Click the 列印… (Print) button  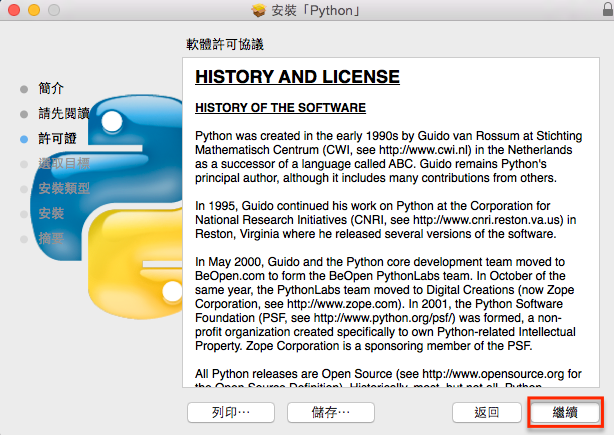231,412
